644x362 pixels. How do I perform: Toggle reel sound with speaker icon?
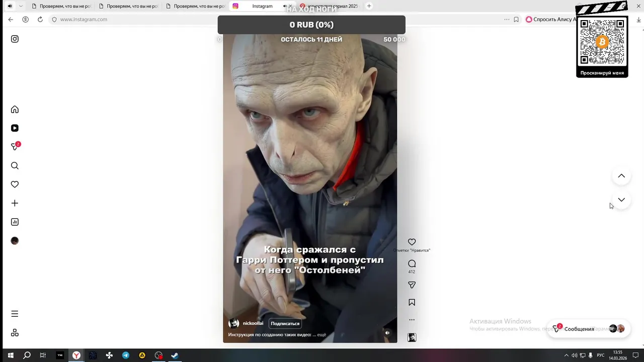387,332
